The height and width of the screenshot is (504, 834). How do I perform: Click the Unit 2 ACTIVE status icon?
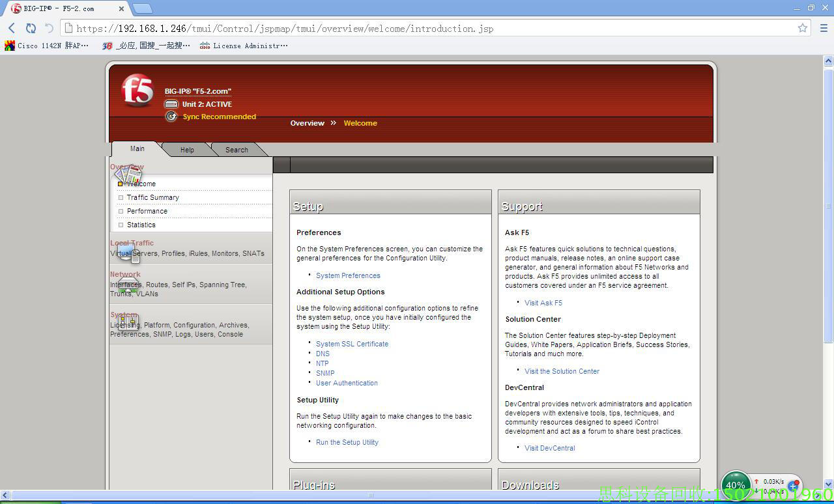click(x=171, y=104)
